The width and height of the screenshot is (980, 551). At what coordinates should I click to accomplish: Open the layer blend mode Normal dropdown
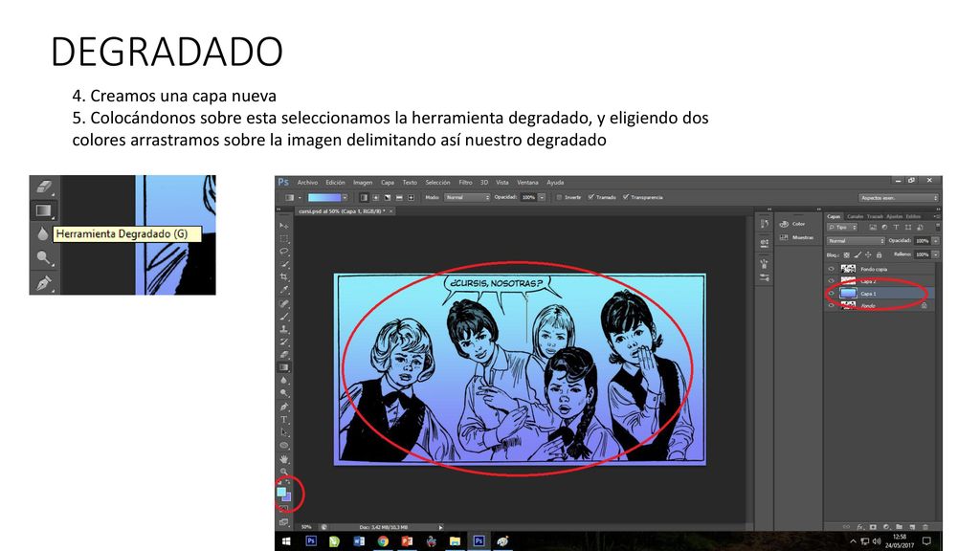(x=856, y=241)
